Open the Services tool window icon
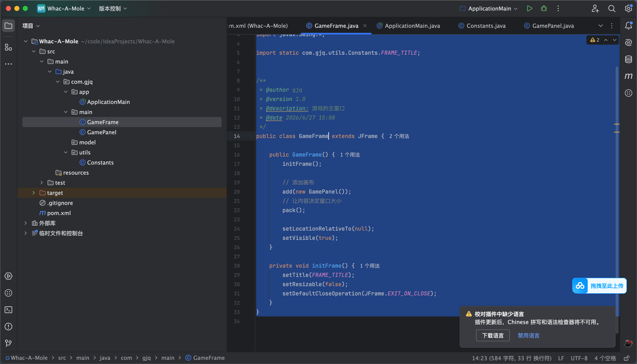 pos(8,276)
